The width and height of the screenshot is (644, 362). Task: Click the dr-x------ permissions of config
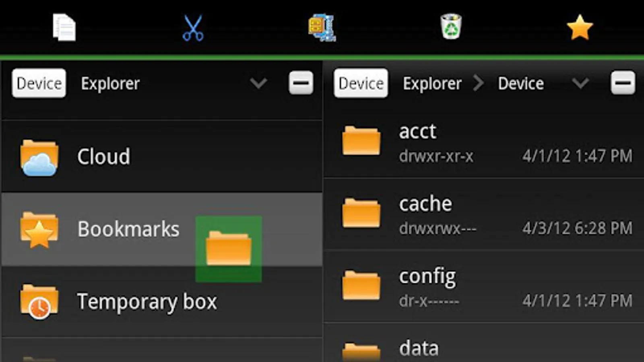(429, 301)
